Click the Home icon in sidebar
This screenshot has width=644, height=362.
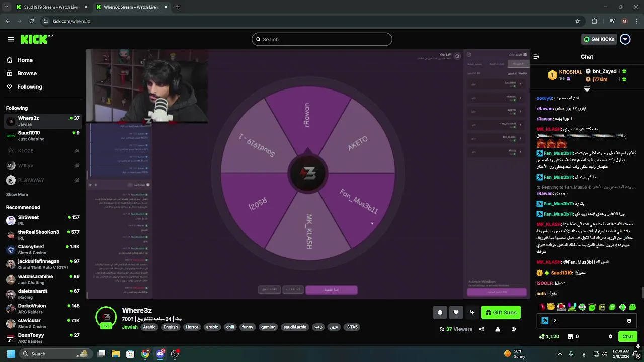point(9,60)
